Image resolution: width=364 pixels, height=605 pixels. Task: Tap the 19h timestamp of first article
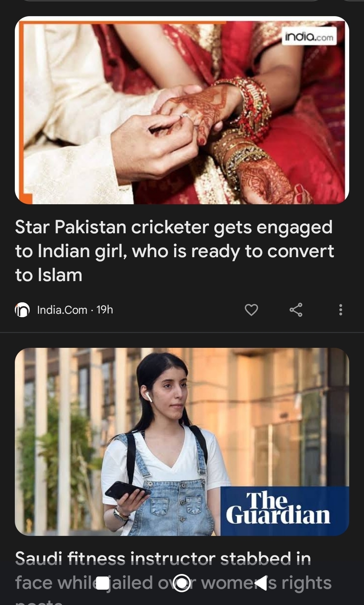[104, 309]
